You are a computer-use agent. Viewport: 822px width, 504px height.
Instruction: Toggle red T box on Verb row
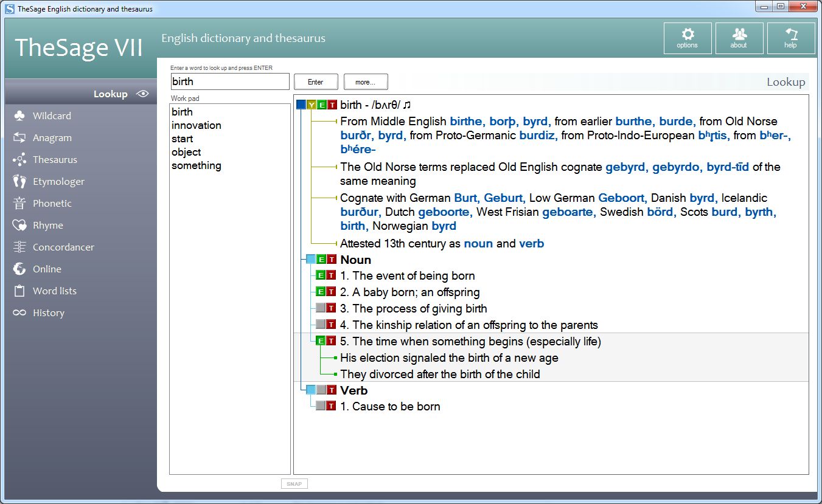[331, 390]
